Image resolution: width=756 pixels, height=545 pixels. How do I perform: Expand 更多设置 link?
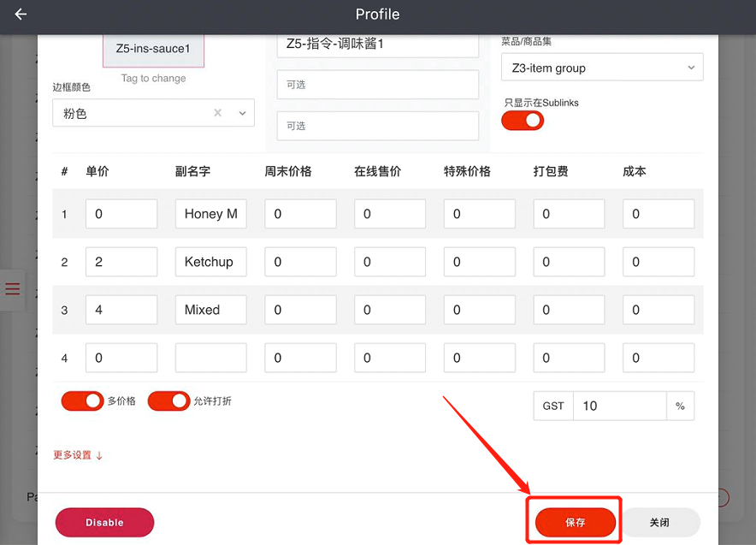[x=78, y=455]
